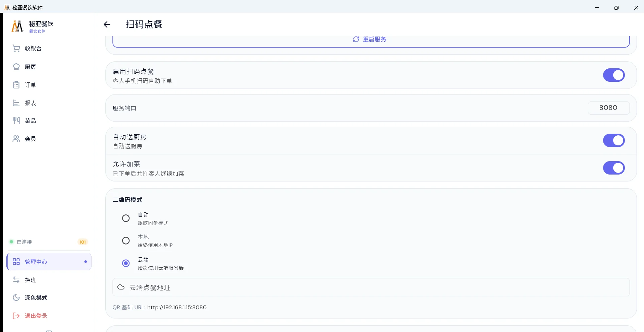Click the 换班 swap arrows icon

pos(16,280)
